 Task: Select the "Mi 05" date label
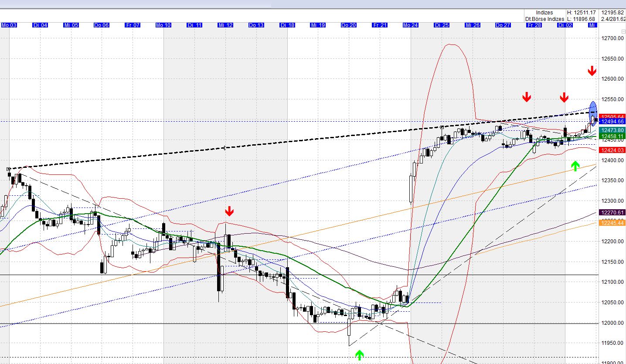tap(71, 25)
